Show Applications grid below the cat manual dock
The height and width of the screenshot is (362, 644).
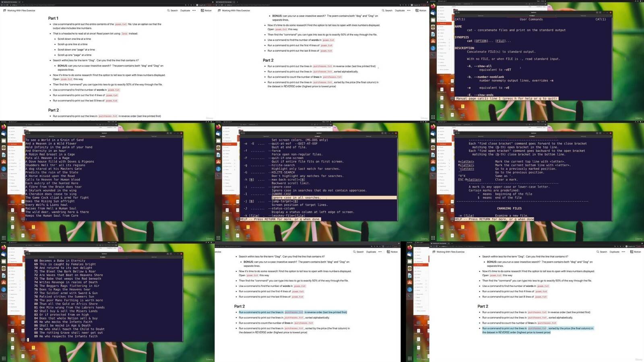point(433,117)
